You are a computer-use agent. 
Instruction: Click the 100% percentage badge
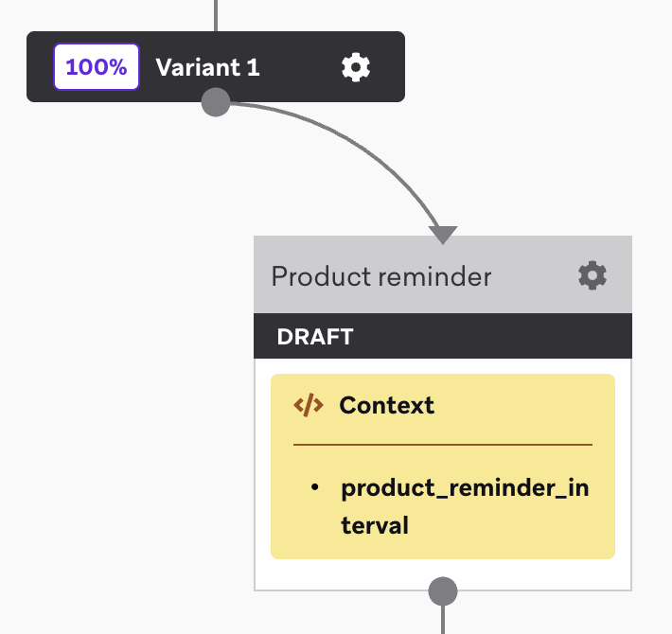click(x=97, y=67)
